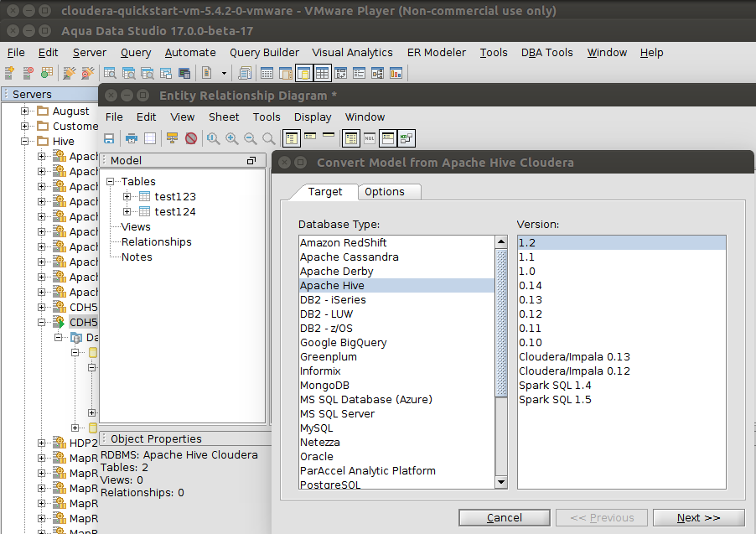Click the Next >> button
Screen dimensions: 756x534
698,517
